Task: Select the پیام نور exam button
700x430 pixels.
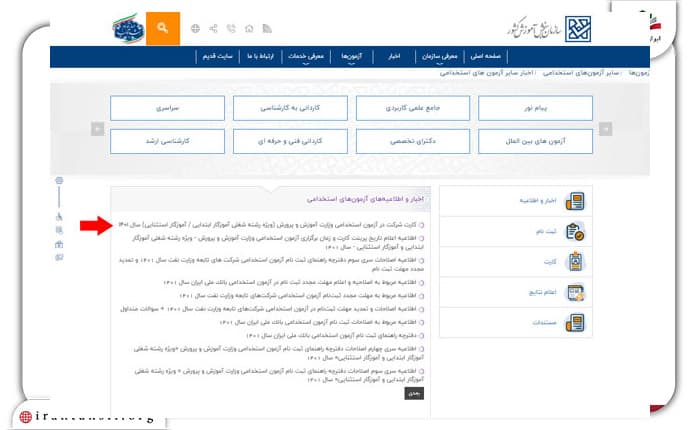Action: tap(535, 108)
